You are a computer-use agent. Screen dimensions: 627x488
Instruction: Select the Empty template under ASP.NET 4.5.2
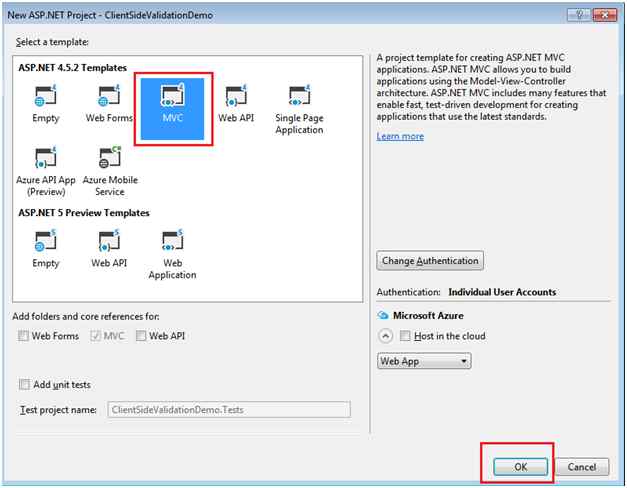[45, 104]
